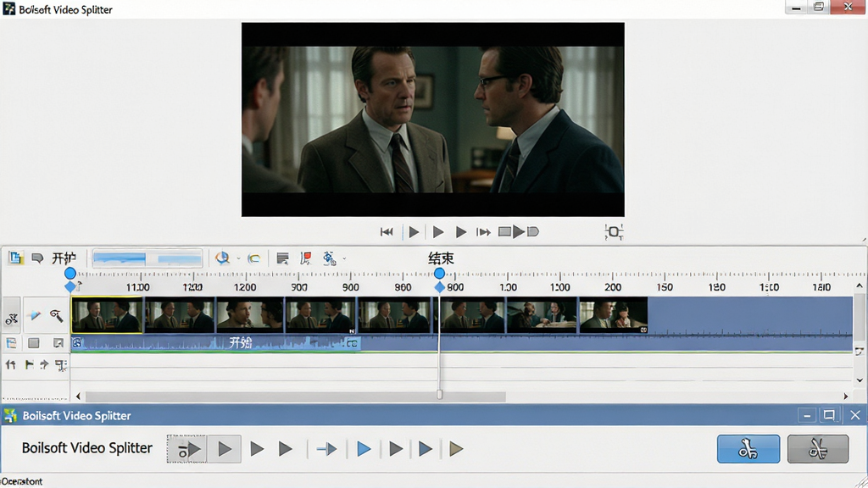Image resolution: width=868 pixels, height=488 pixels.
Task: Click the blue scissors split button
Action: 748,449
